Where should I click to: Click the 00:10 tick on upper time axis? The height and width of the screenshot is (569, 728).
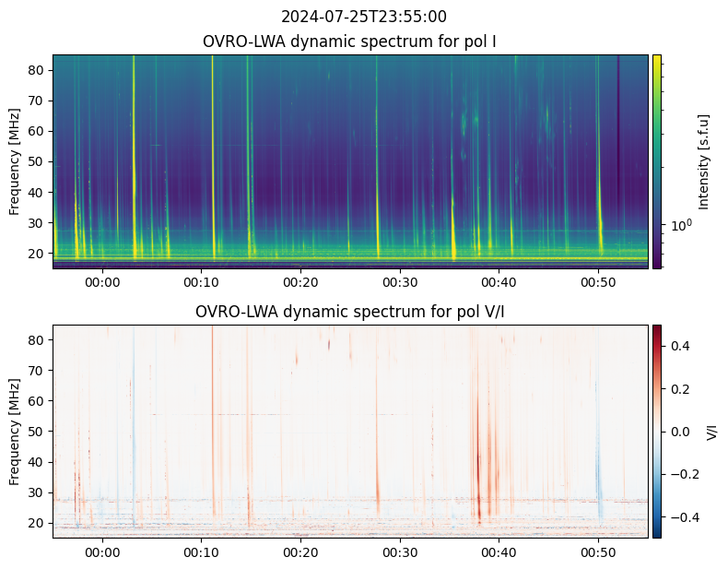click(201, 282)
